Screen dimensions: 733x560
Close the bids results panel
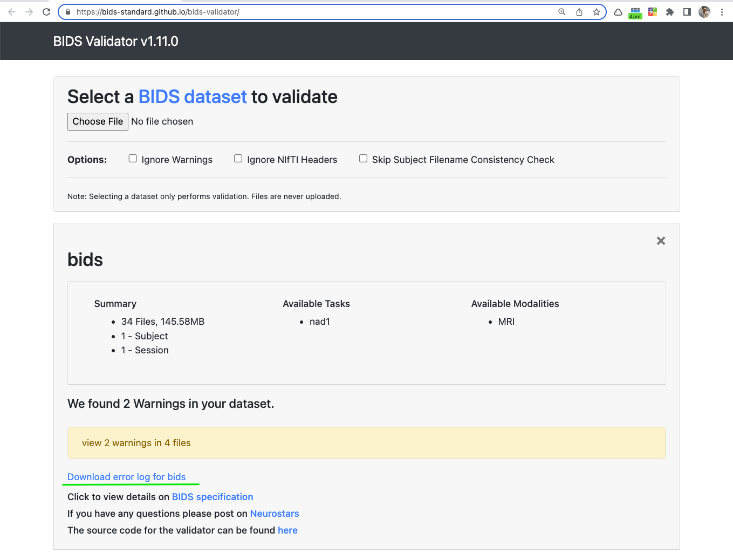661,241
